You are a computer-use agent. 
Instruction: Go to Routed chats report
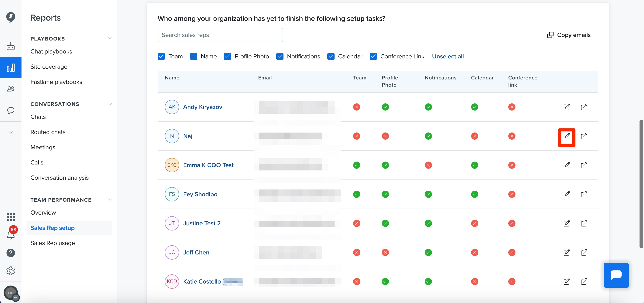(x=48, y=132)
